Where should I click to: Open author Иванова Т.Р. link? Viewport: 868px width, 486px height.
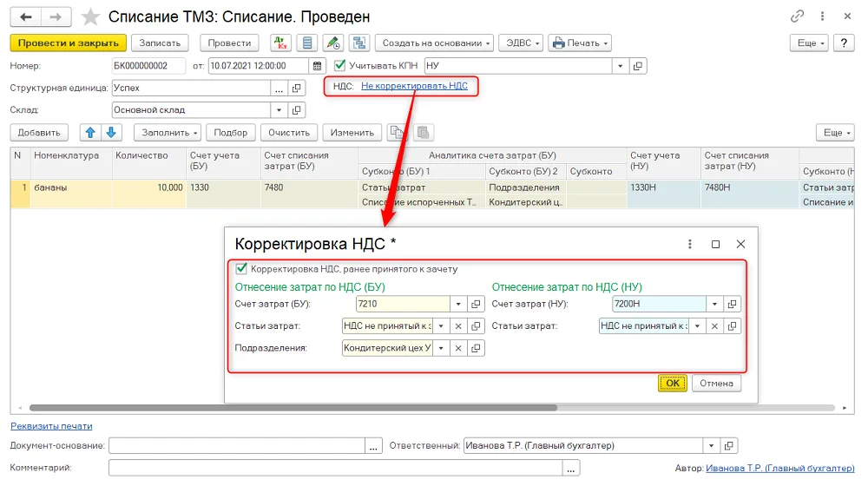click(780, 469)
